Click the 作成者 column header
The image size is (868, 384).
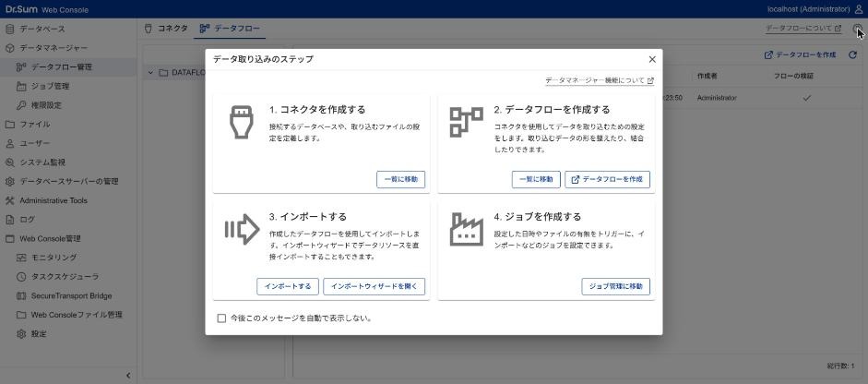click(x=707, y=76)
